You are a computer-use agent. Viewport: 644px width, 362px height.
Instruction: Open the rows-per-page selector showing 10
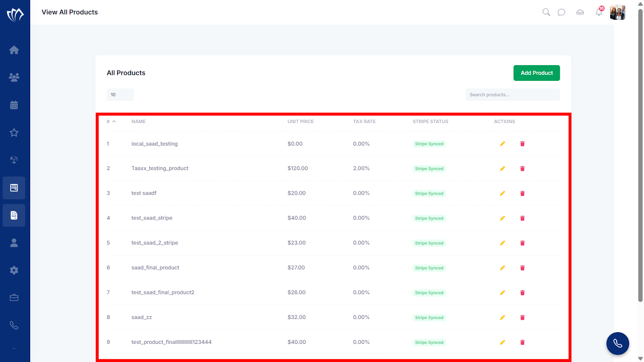(120, 95)
